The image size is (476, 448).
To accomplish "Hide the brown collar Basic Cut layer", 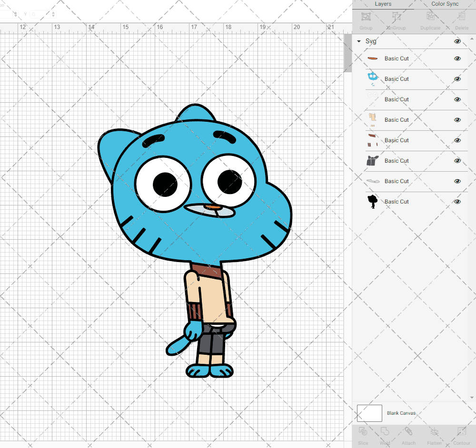I will pyautogui.click(x=457, y=140).
